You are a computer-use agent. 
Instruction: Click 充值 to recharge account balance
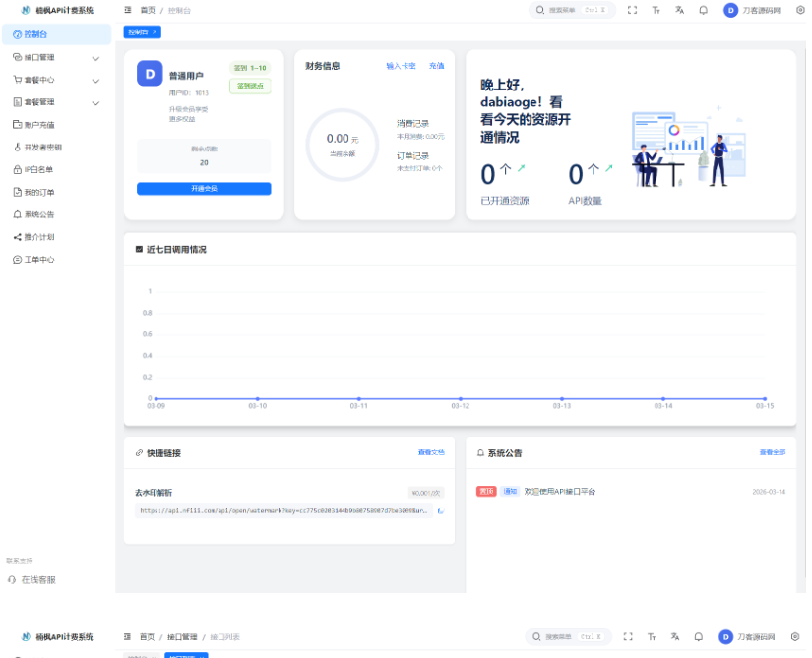(436, 65)
